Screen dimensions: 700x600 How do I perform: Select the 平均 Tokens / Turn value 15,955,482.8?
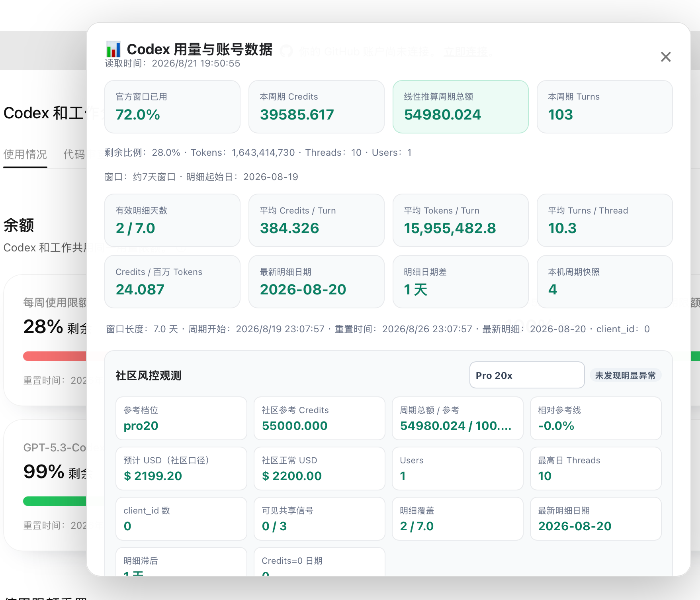[x=450, y=228]
